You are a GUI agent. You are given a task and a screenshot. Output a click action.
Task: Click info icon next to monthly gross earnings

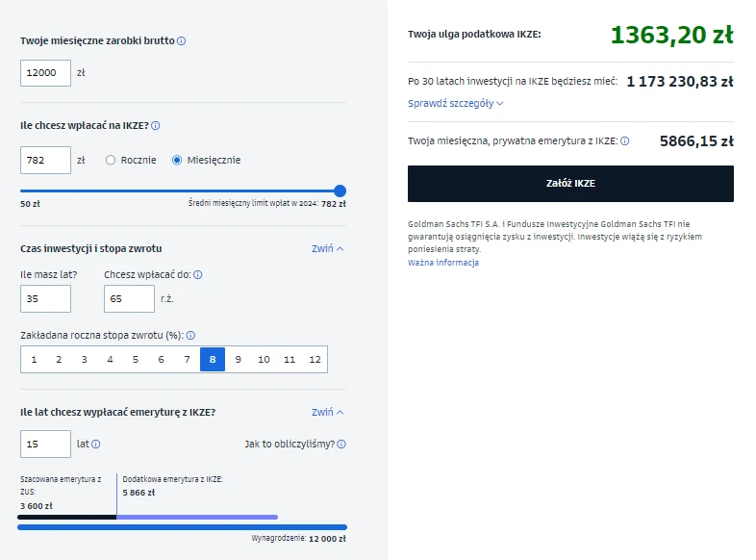pos(182,41)
